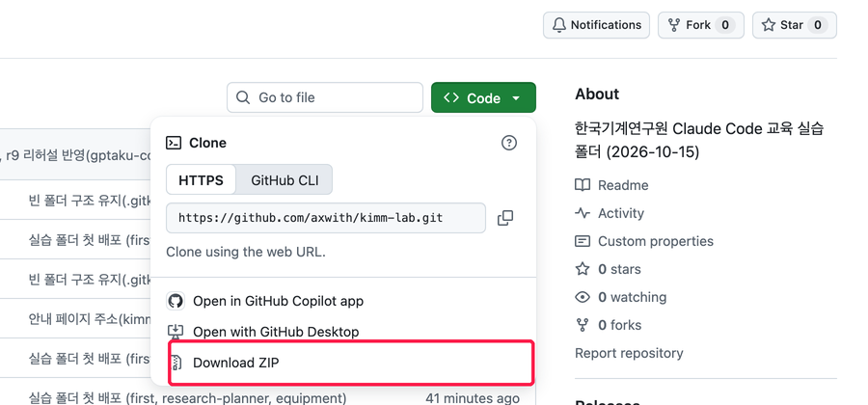Click the GitHub Copilot logo icon
Screen dimensions: 868x405
pyautogui.click(x=175, y=301)
